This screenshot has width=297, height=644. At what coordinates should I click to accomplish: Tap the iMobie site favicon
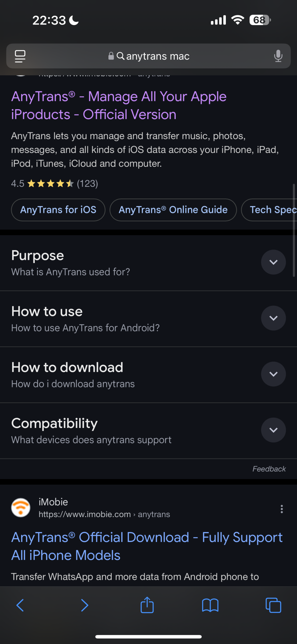(x=21, y=508)
